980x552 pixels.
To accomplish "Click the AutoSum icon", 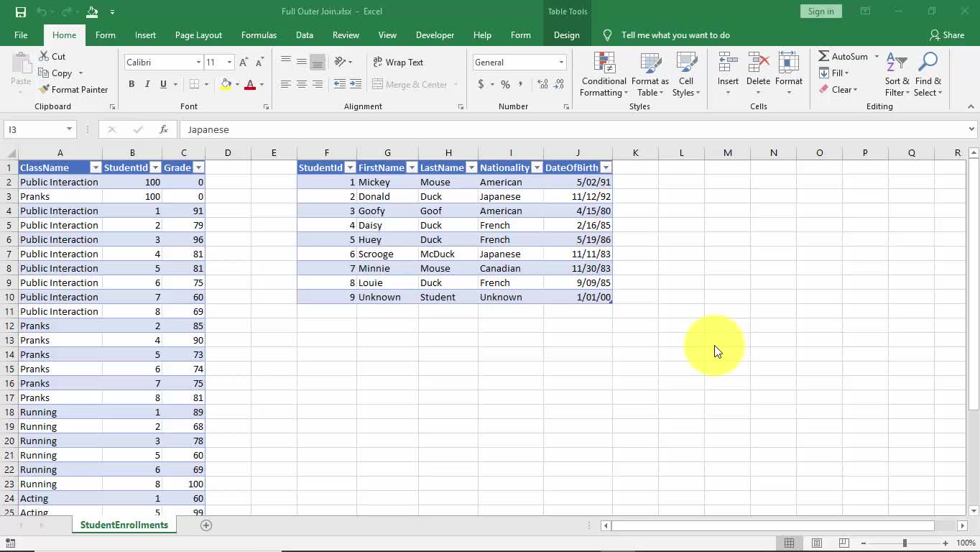I will coord(824,56).
